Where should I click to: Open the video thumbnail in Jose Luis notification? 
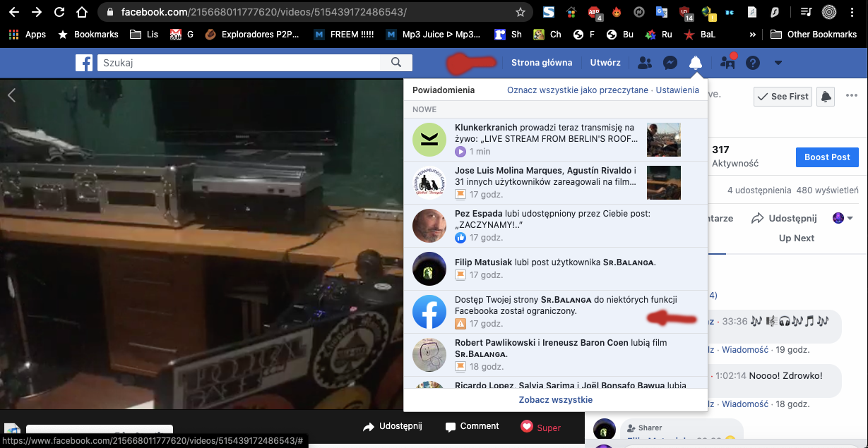(664, 183)
